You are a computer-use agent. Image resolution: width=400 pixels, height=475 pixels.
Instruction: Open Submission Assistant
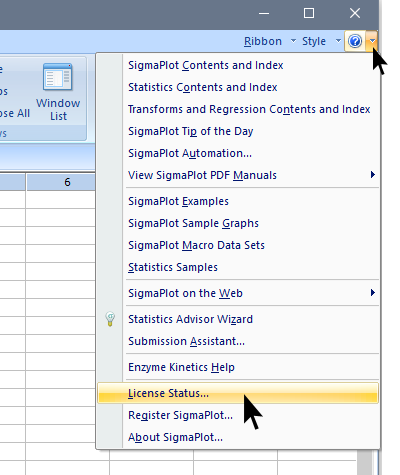[x=238, y=341]
